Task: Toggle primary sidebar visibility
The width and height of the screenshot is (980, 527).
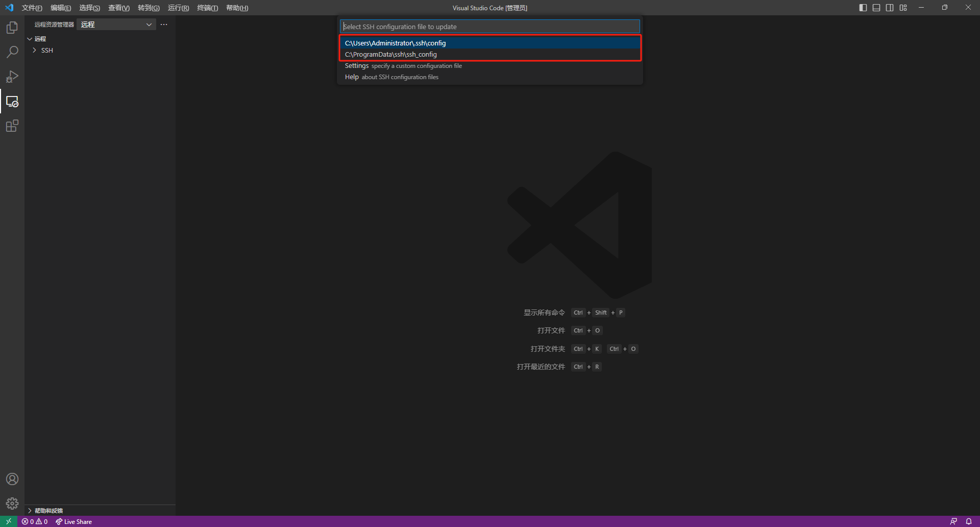Action: pos(863,8)
